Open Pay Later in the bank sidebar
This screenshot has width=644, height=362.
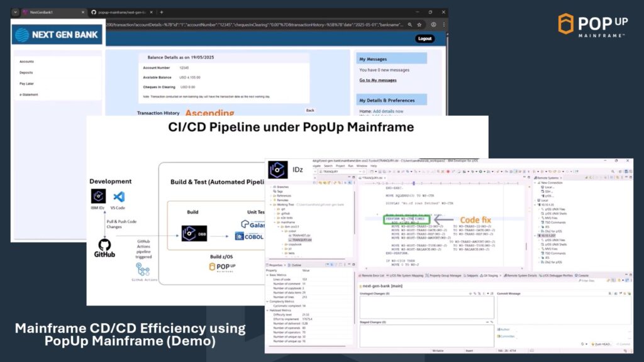click(26, 83)
